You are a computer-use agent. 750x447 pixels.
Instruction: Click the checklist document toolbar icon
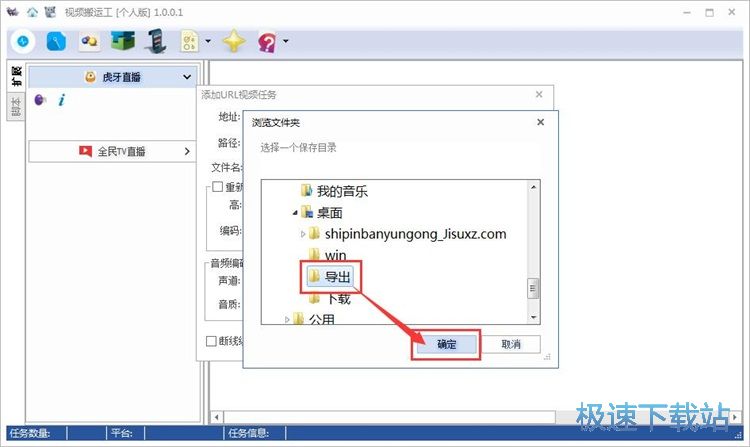pyautogui.click(x=189, y=41)
